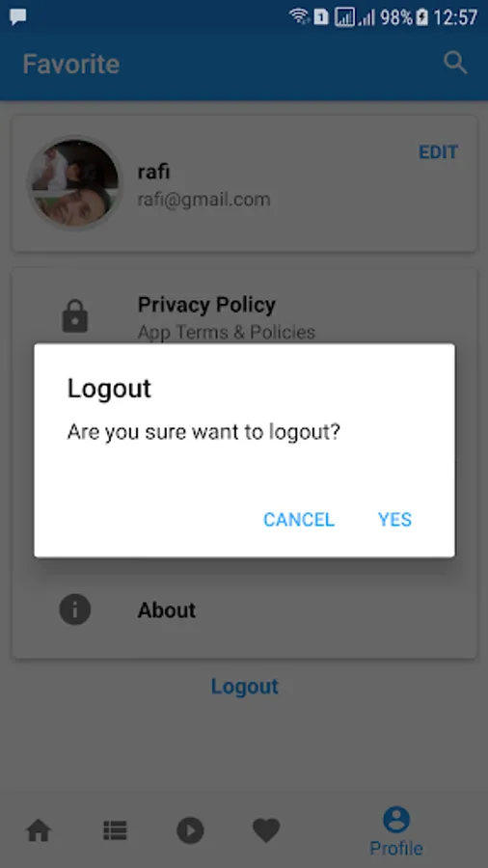
Task: Tap the message notification icon in status bar
Action: click(x=18, y=17)
